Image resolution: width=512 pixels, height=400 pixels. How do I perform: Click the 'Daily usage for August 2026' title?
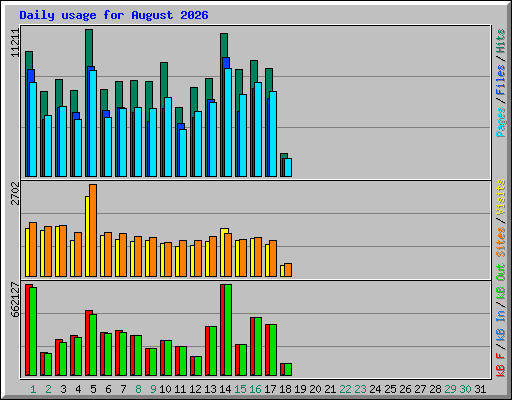(x=114, y=15)
